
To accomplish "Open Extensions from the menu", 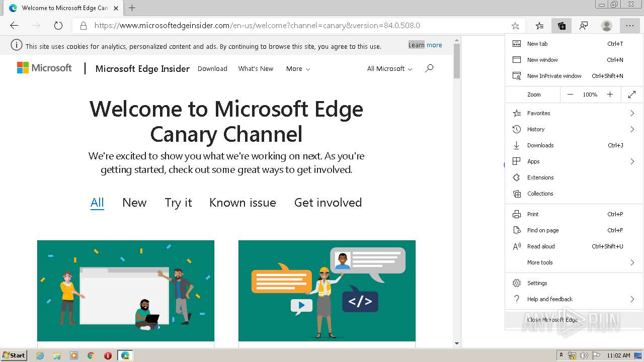I will [575, 177].
